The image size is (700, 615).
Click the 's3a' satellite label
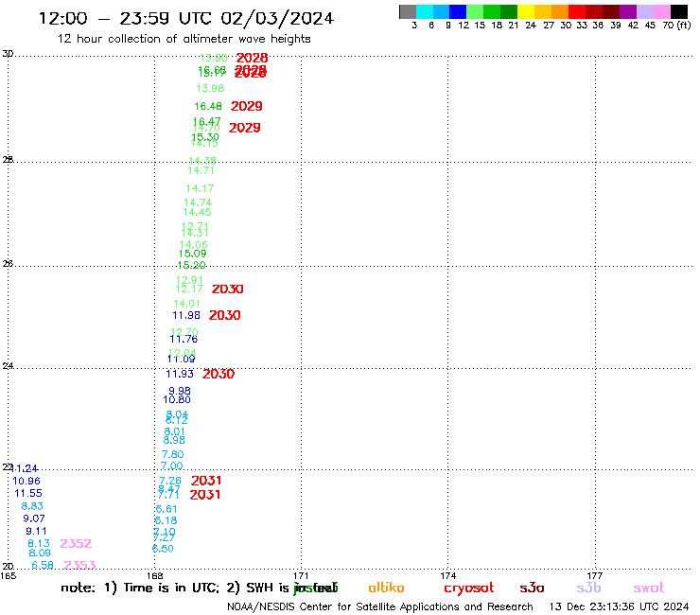(x=532, y=588)
